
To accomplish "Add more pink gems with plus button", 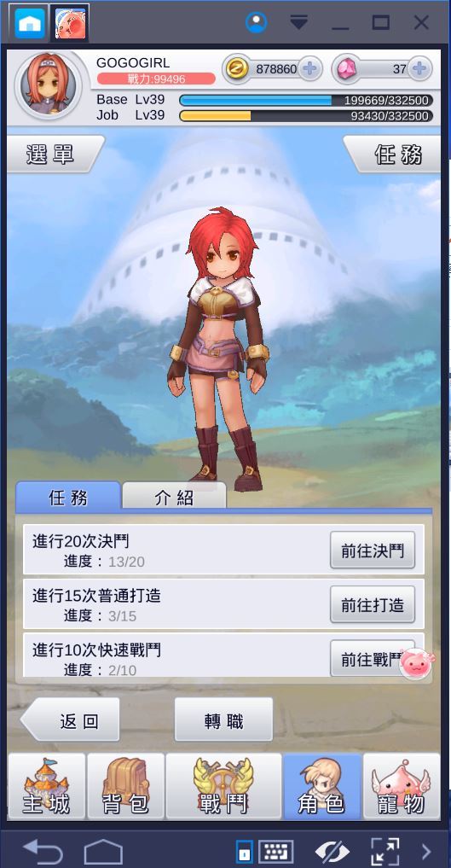I will (x=420, y=69).
